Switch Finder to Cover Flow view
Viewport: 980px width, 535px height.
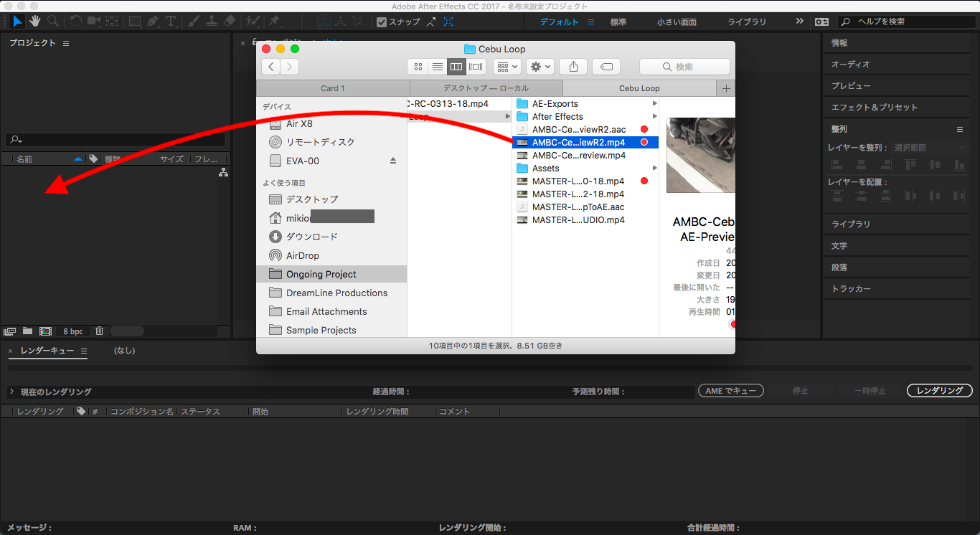click(476, 67)
